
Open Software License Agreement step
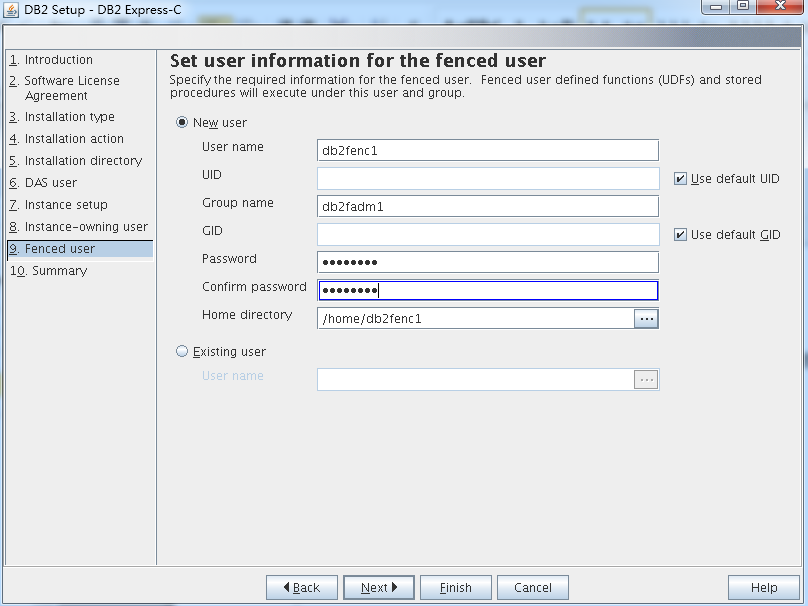coord(64,88)
